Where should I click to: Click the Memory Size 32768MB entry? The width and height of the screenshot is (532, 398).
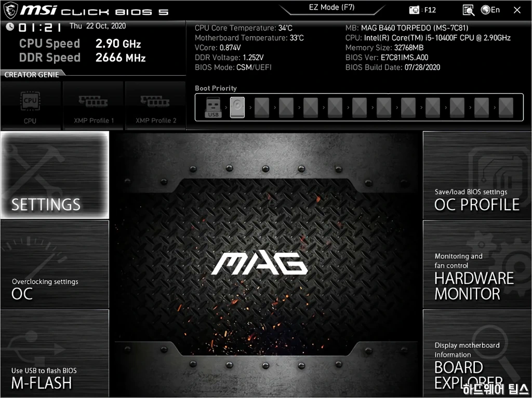[x=384, y=47]
